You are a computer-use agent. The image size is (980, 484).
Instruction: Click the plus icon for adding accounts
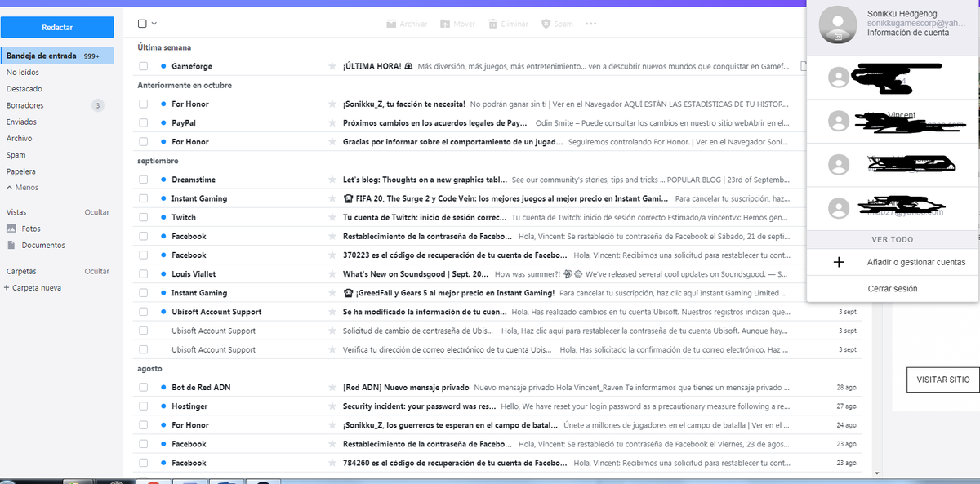pos(838,263)
